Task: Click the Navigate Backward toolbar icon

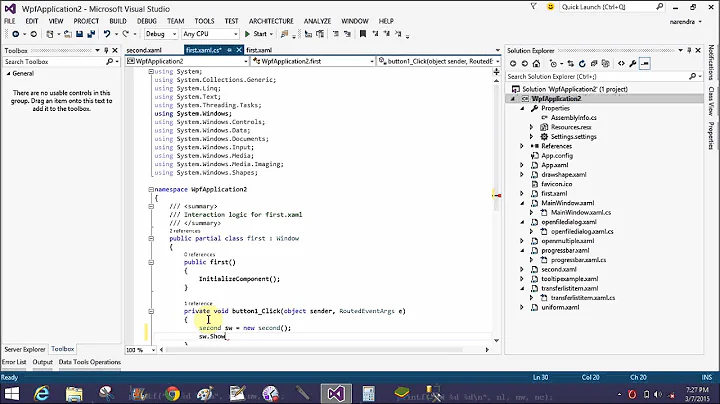Action: (16, 34)
